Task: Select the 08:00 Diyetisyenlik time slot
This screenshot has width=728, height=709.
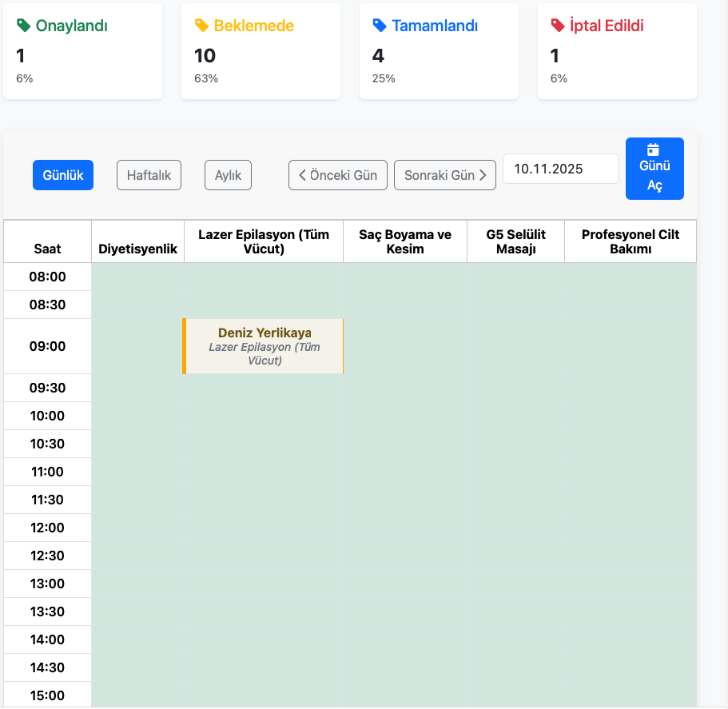Action: click(x=137, y=277)
